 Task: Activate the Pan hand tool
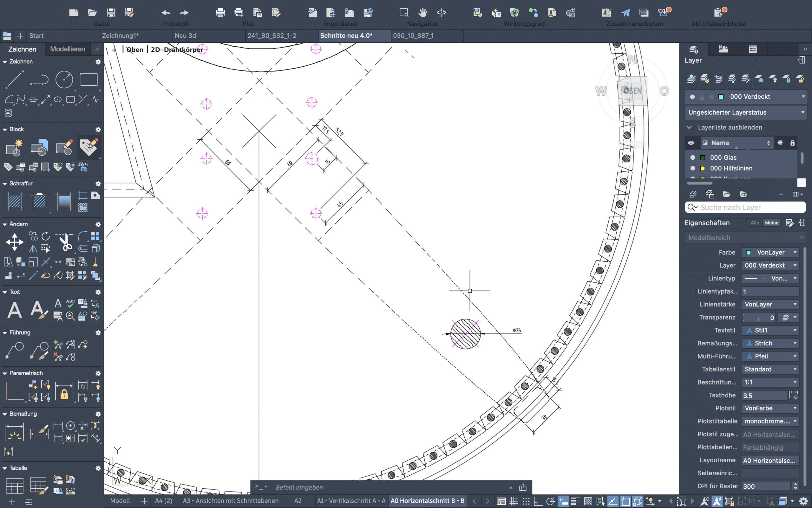click(423, 13)
